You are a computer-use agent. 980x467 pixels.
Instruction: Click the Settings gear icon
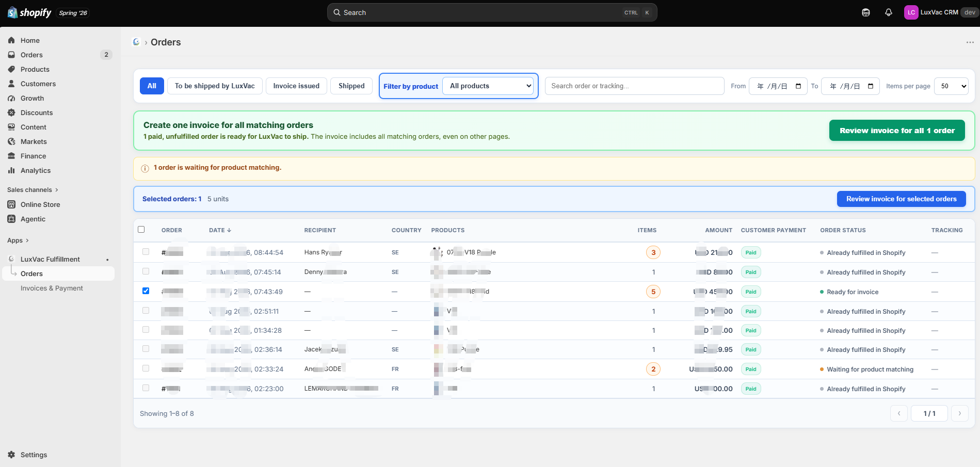click(x=11, y=455)
